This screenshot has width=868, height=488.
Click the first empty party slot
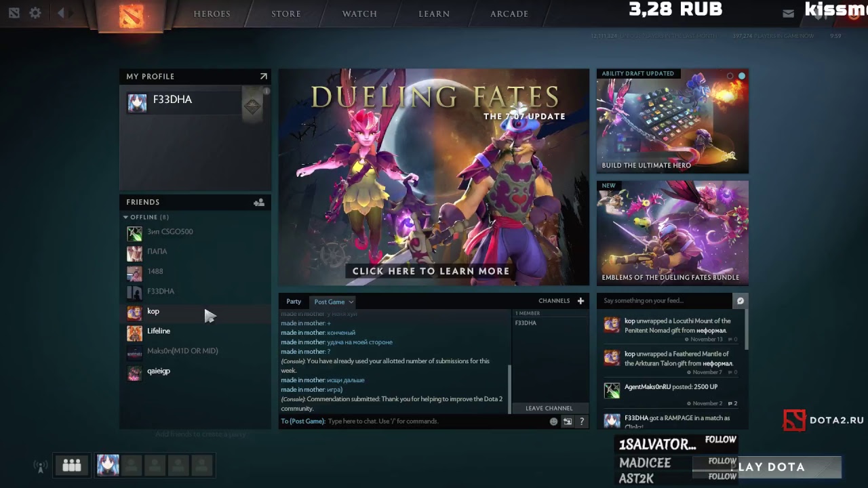(x=132, y=465)
